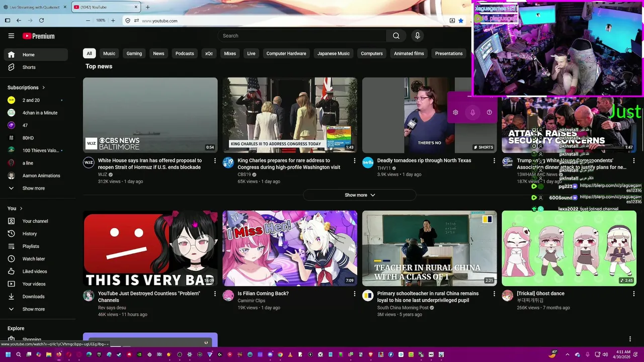Select the All filter chip
Viewport: 644px width, 362px height.
(x=89, y=53)
